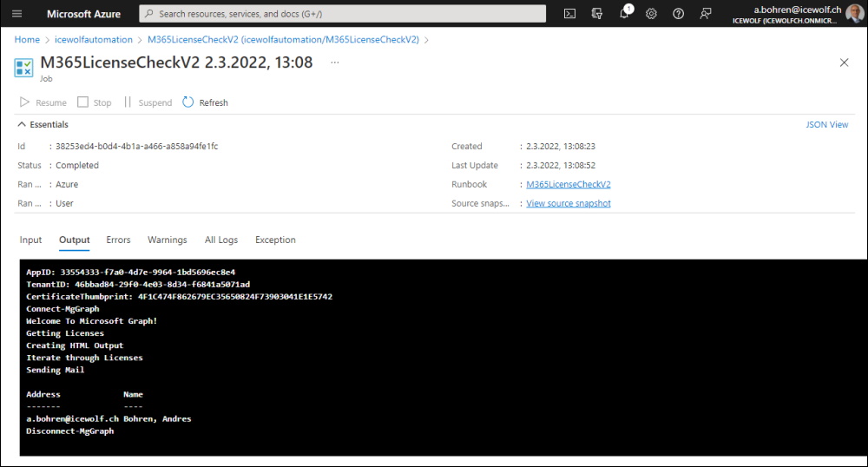Viewport: 868px width, 467px height.
Task: Open the notifications bell
Action: click(624, 13)
